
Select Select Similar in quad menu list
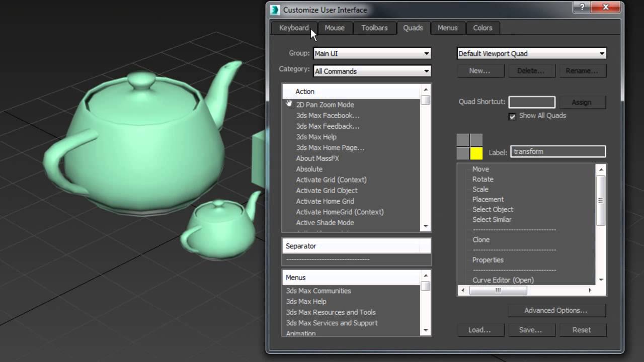coord(492,219)
